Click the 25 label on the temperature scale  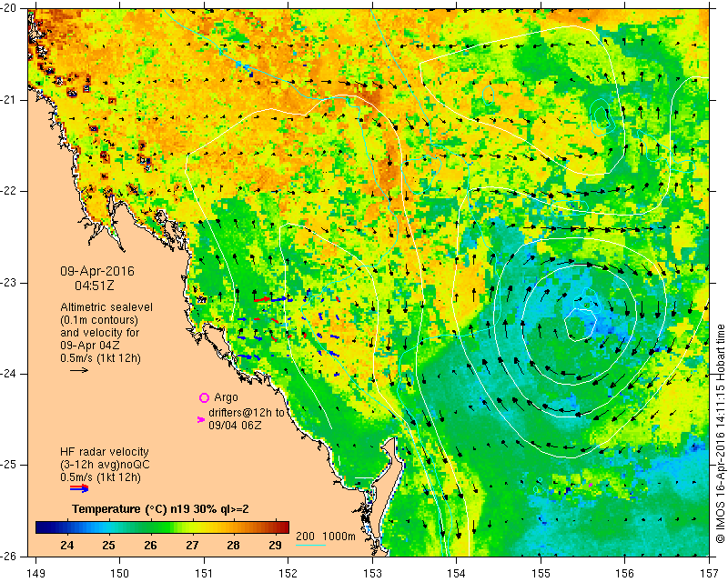108,545
